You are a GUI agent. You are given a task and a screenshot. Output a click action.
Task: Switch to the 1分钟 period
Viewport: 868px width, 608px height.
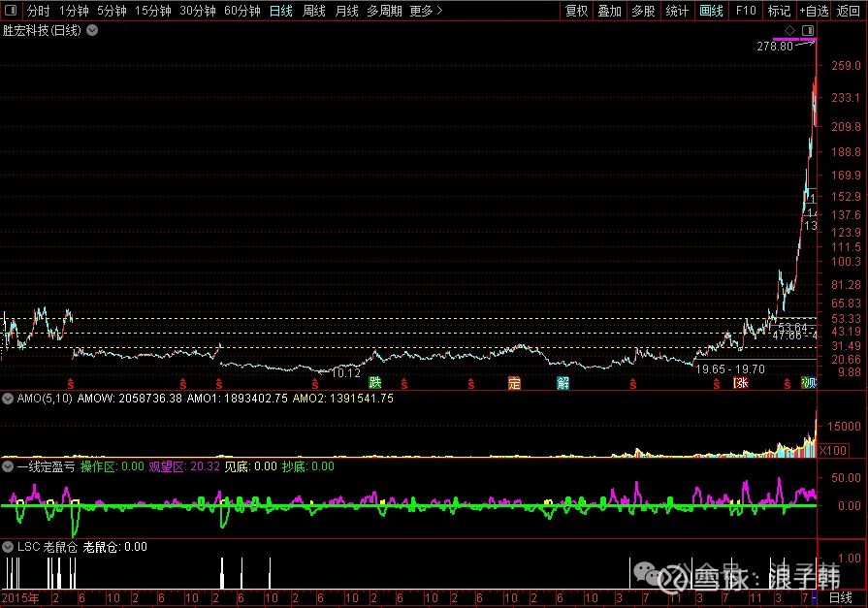point(74,11)
